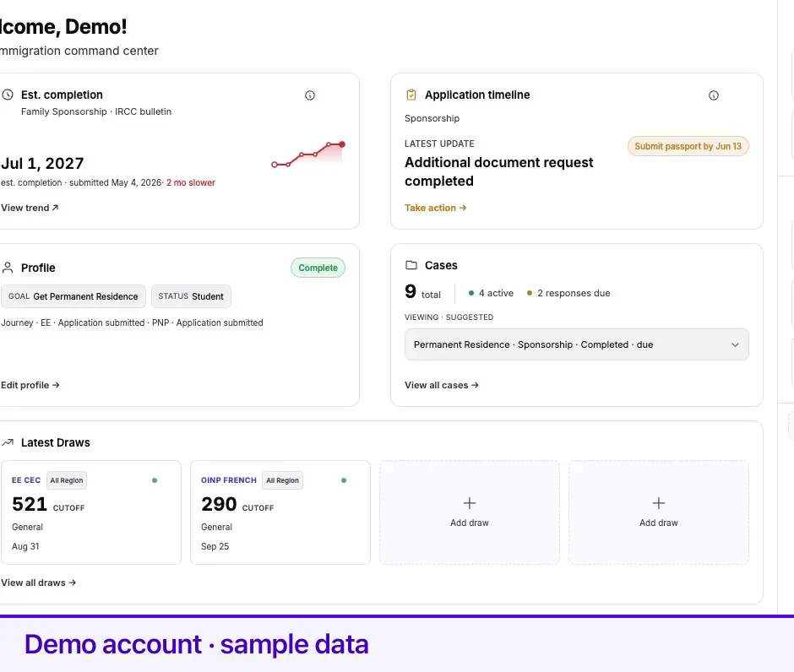Click the info icon on Est. completion card
The height and width of the screenshot is (672, 794).
(x=310, y=95)
